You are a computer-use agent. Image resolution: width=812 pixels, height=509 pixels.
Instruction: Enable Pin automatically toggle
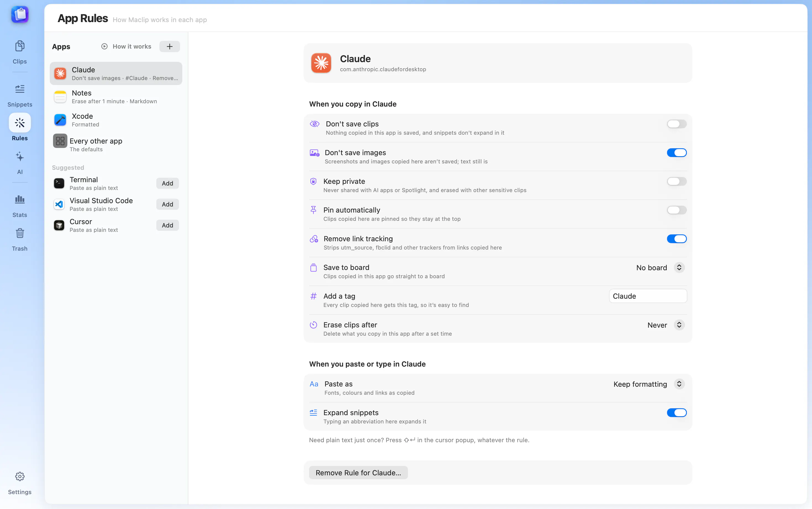(x=677, y=210)
